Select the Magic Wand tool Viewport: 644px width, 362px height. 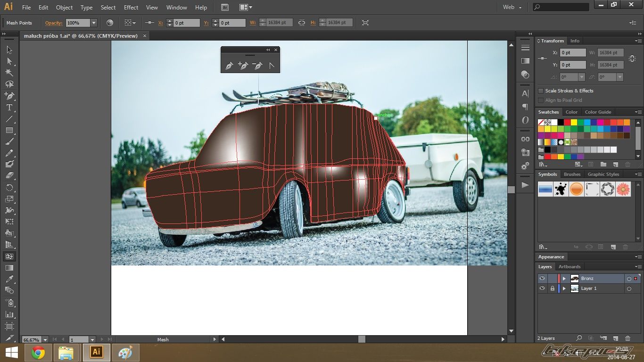9,72
